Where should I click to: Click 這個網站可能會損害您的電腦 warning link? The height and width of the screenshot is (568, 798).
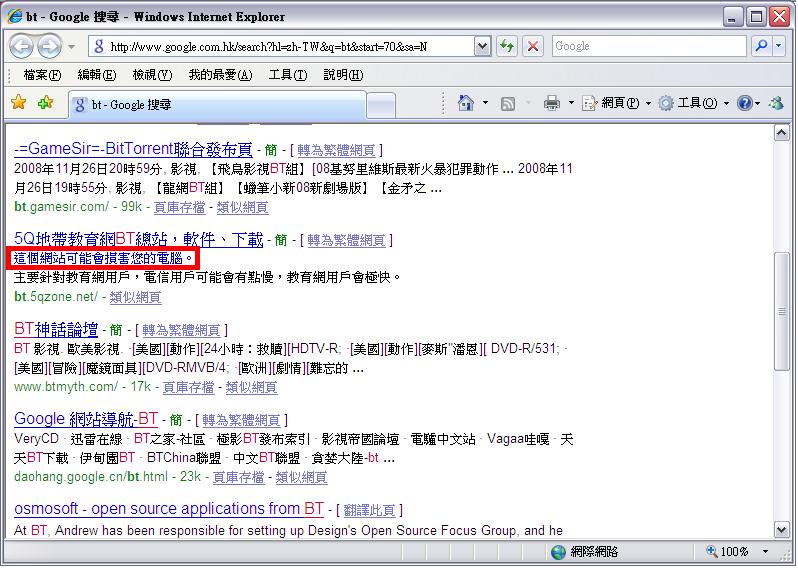click(103, 259)
